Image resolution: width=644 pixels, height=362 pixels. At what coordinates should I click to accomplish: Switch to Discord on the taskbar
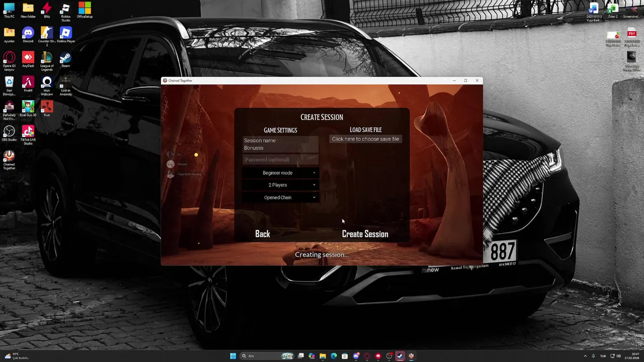coord(356,356)
